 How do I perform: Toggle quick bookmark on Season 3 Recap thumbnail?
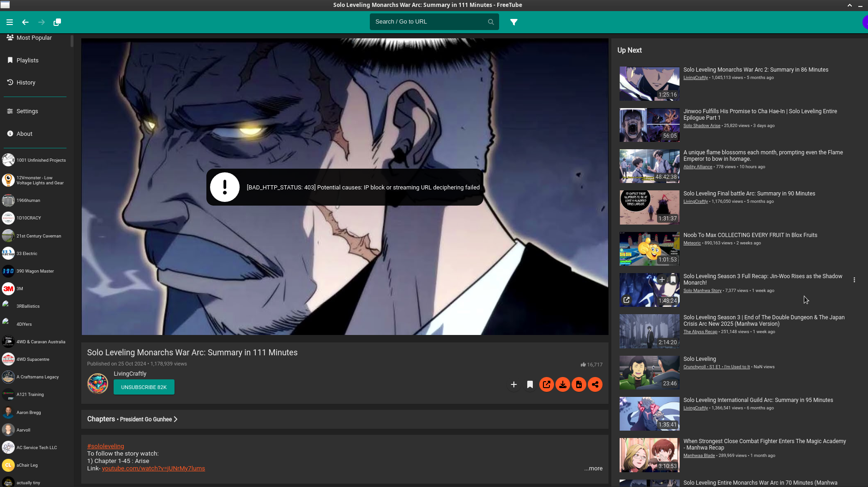tap(673, 280)
